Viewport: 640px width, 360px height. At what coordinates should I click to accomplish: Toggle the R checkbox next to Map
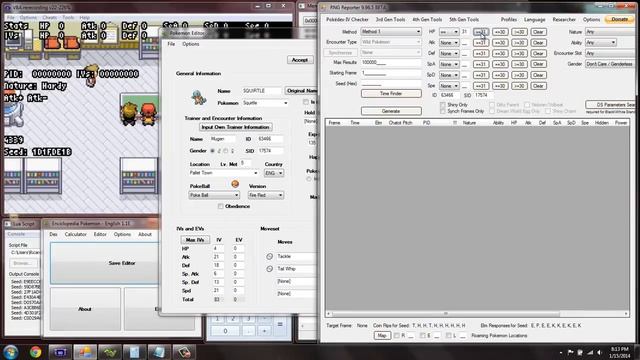[396, 336]
